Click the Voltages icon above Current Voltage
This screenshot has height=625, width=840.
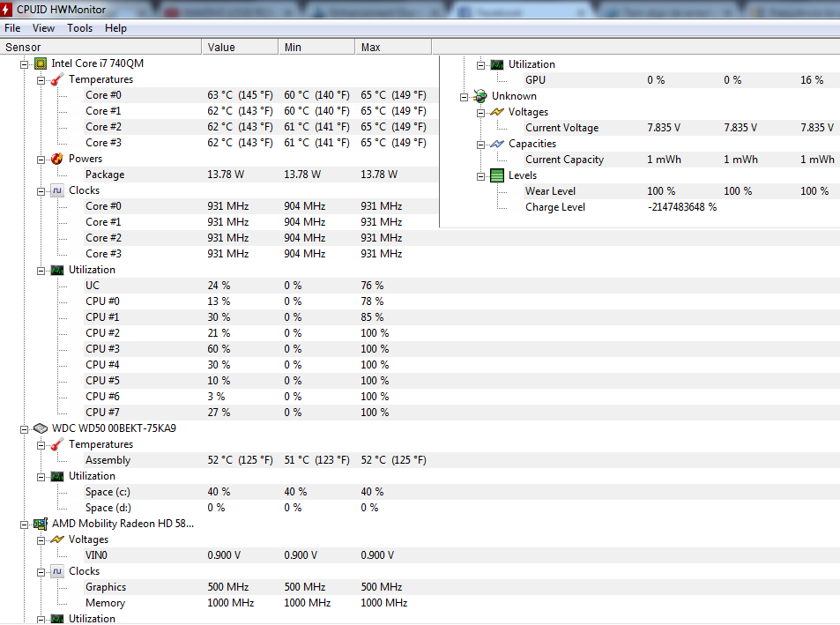[497, 112]
